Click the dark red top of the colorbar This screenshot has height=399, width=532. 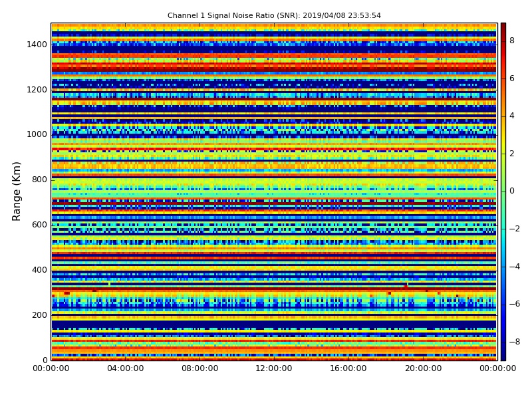coord(503,28)
